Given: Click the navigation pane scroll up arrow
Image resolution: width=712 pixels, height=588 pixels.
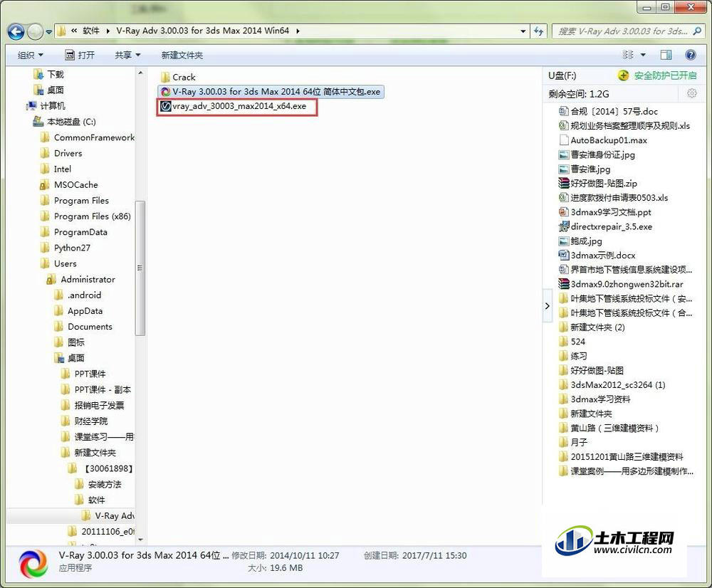Looking at the screenshot, I should point(140,73).
